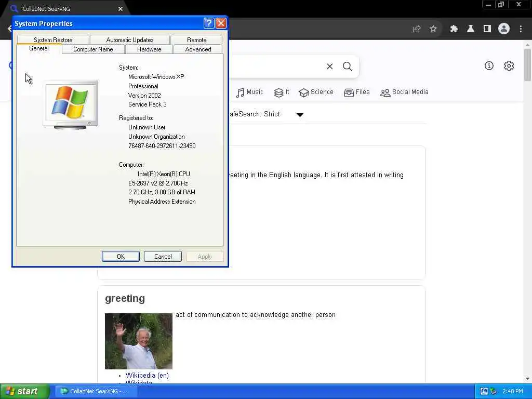
Task: Bookmark this page with the star icon
Action: tap(433, 29)
